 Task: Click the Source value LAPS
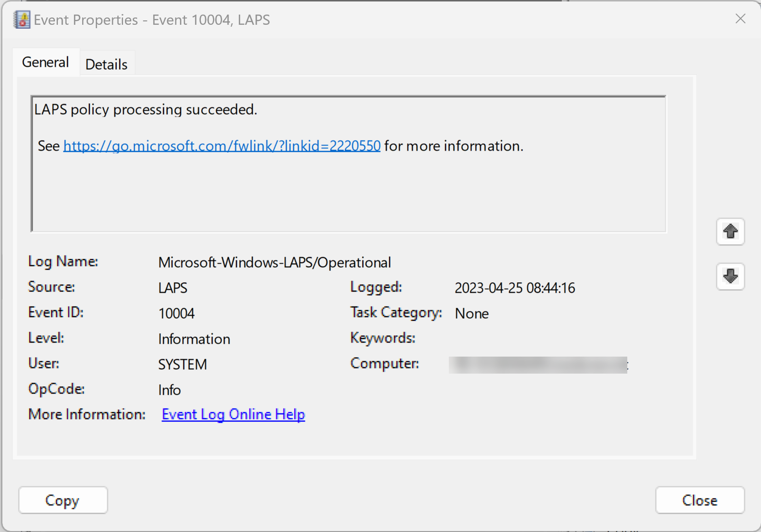[x=173, y=288]
